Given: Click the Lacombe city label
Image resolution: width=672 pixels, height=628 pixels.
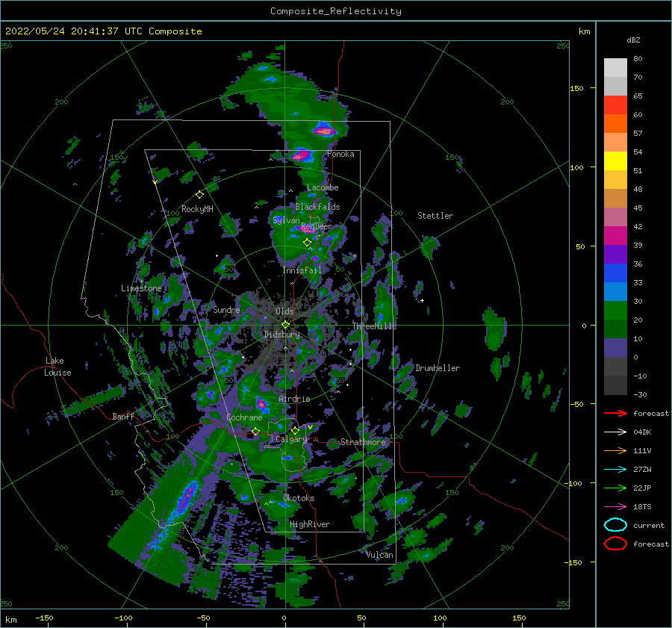Looking at the screenshot, I should tap(323, 187).
